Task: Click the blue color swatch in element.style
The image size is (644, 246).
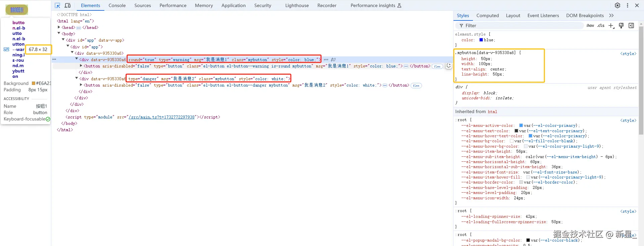Action: [481, 40]
